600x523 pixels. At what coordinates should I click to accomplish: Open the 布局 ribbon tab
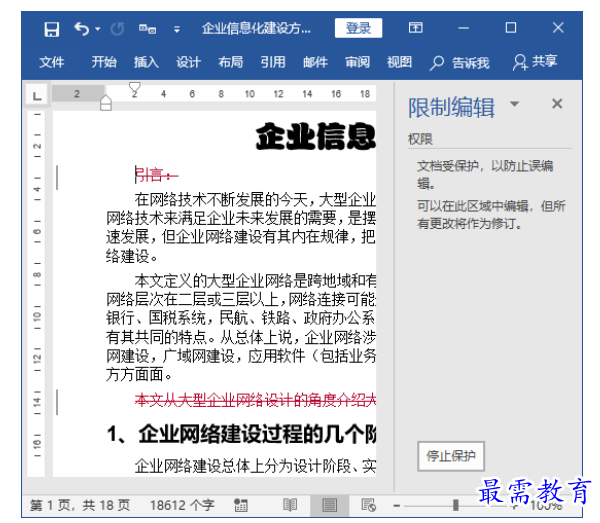point(231,62)
